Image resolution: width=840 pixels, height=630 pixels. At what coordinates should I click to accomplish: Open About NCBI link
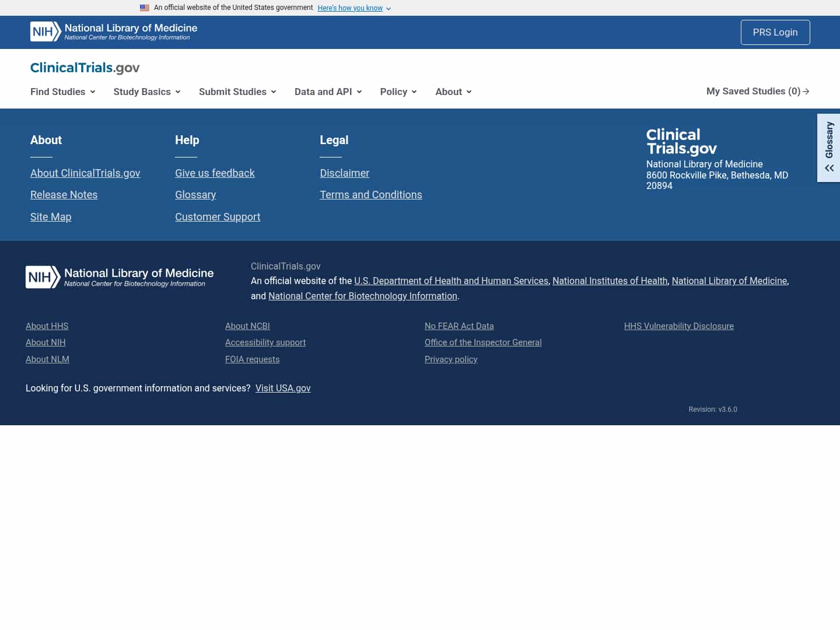[x=247, y=326]
